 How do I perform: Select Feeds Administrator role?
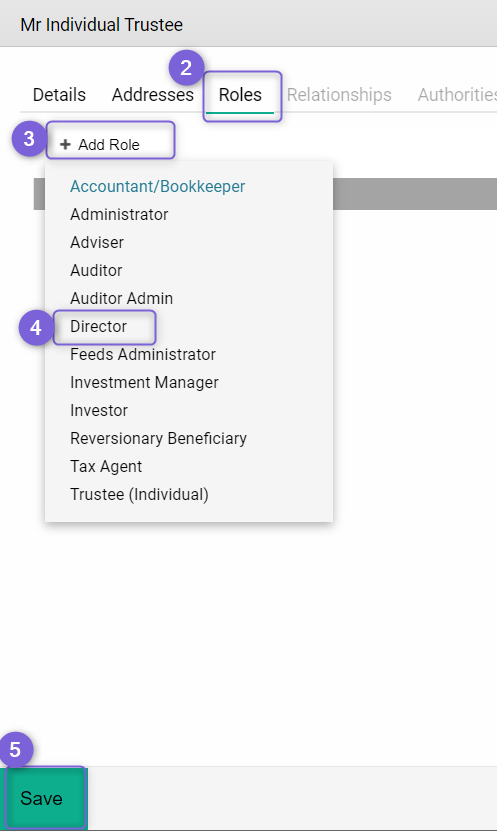143,355
